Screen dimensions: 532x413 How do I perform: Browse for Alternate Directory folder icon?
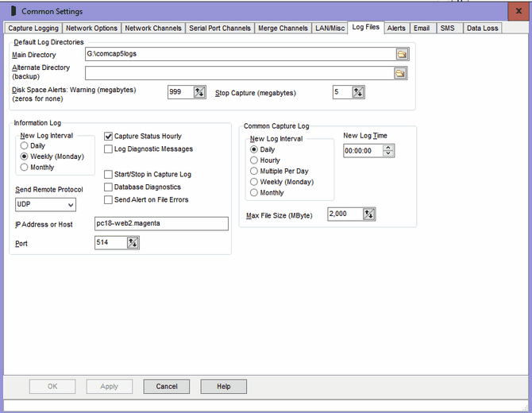[400, 73]
